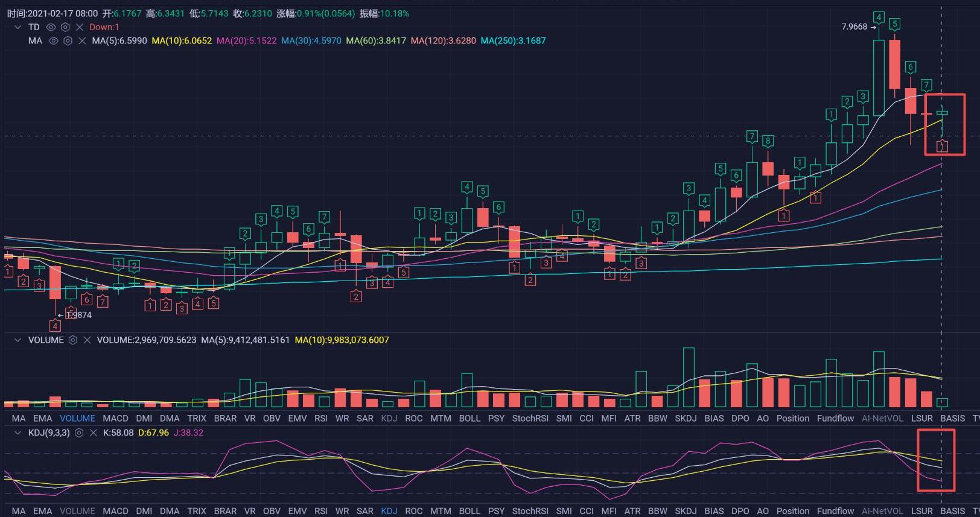Select BBW in the KDJ-highlighted tab row
The image size is (980, 517).
coord(658,511)
